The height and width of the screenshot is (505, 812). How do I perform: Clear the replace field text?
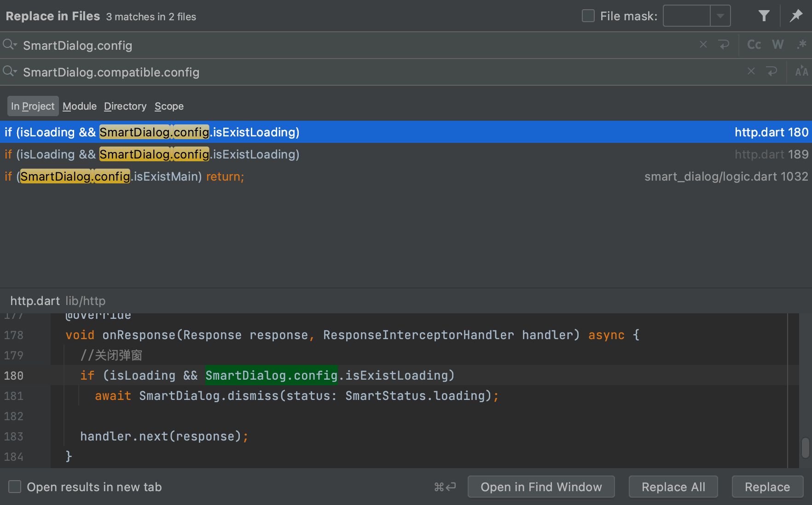pos(751,71)
